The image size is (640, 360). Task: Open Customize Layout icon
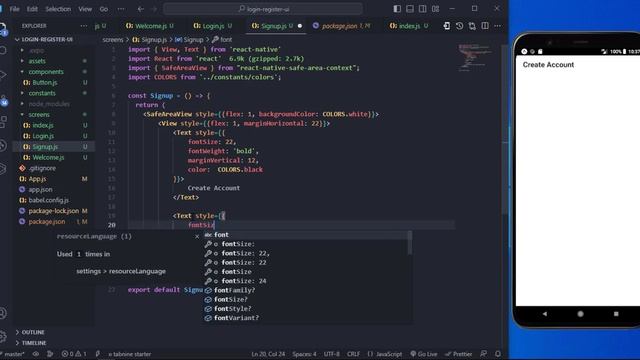(436, 9)
